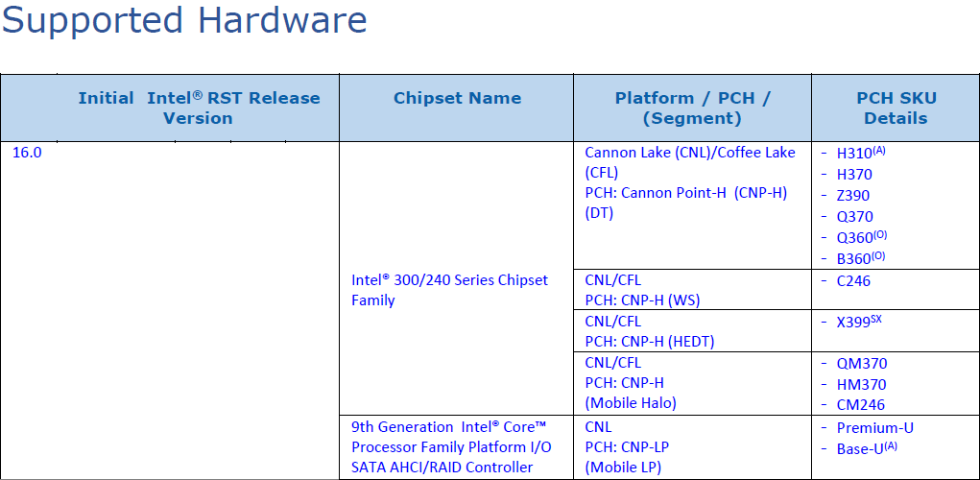980x480 pixels.
Task: Select the QM370 SKU entry
Action: coord(862,364)
